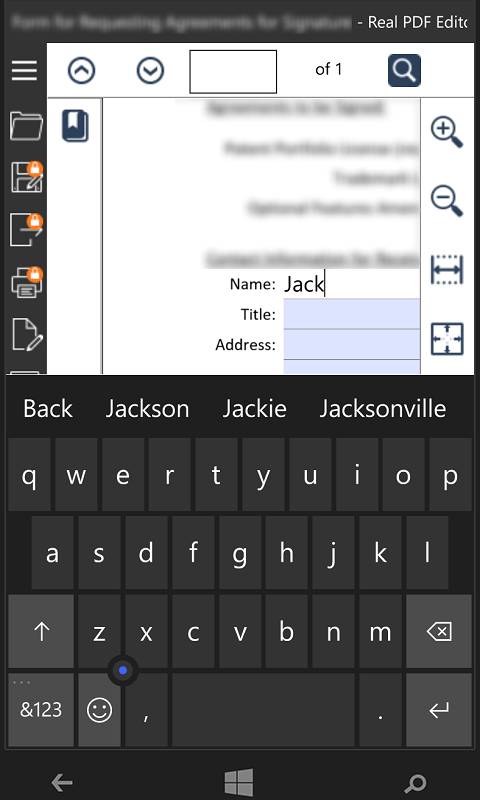Tap the b key
480x800 pixels.
(287, 631)
